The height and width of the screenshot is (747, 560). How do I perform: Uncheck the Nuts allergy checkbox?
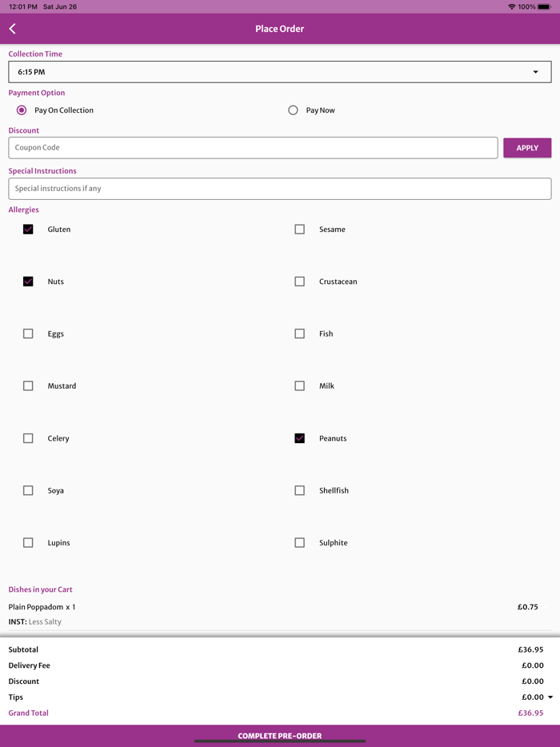tap(28, 282)
